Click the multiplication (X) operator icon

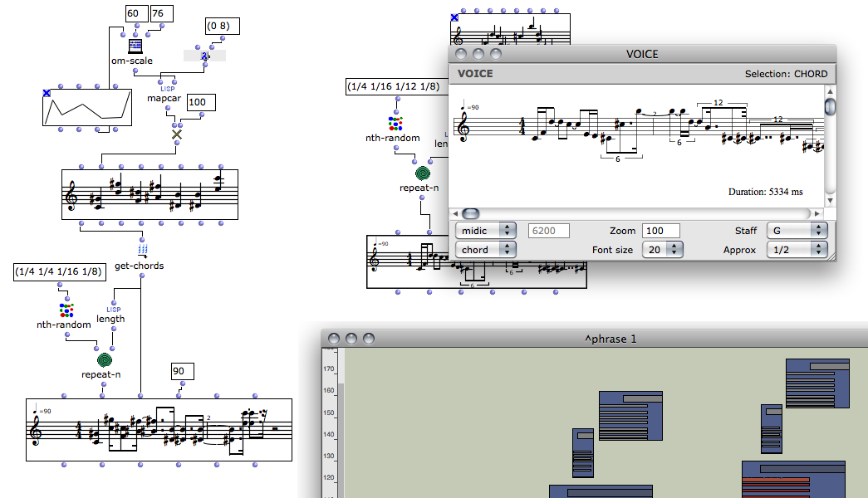point(176,134)
